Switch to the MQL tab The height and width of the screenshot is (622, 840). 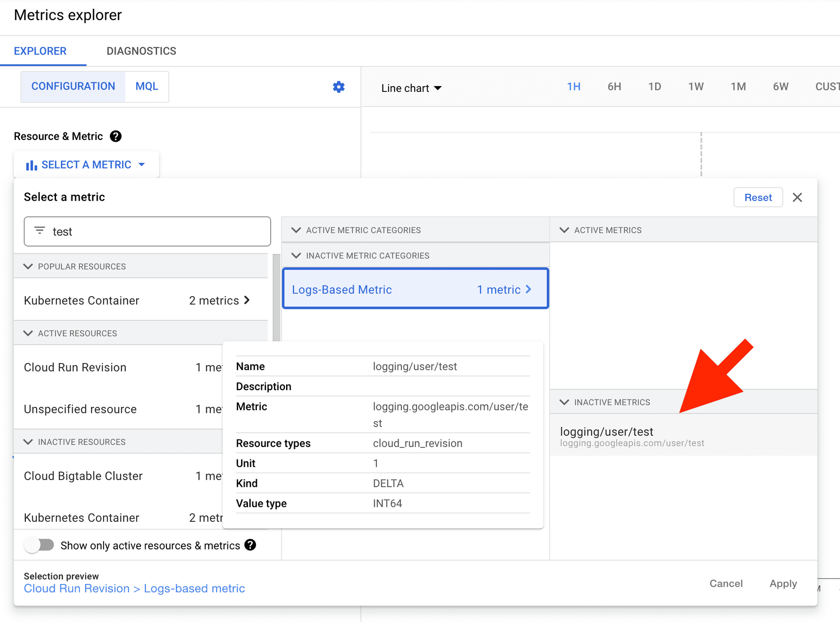(x=147, y=87)
